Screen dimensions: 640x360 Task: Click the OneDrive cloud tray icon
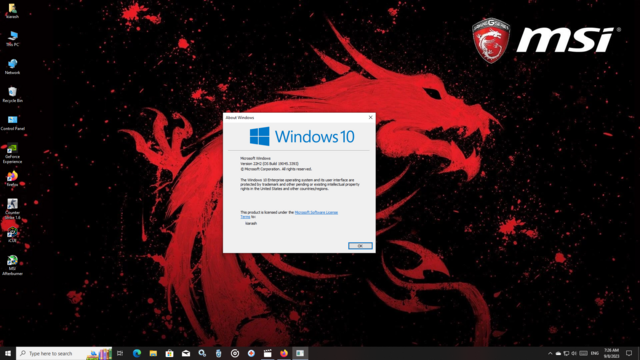(558, 353)
